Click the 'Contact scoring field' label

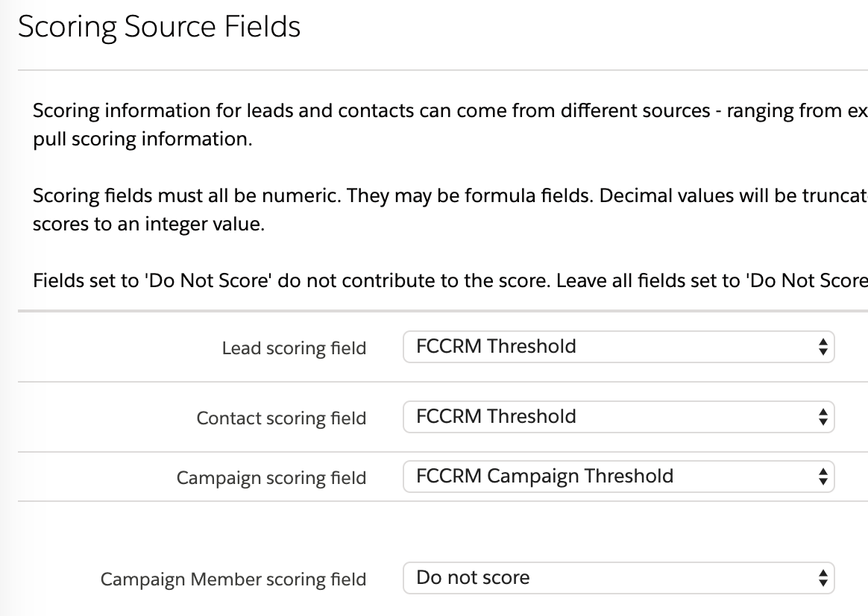(281, 418)
